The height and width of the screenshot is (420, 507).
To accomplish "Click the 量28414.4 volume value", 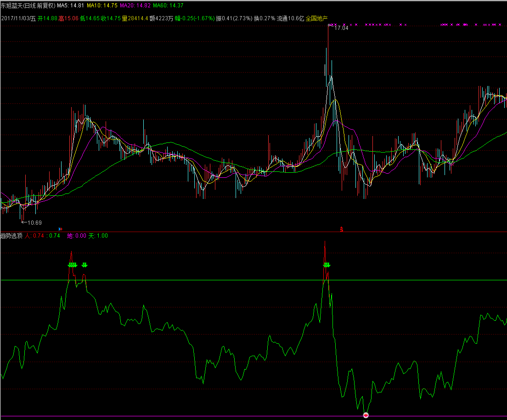I will [x=135, y=18].
